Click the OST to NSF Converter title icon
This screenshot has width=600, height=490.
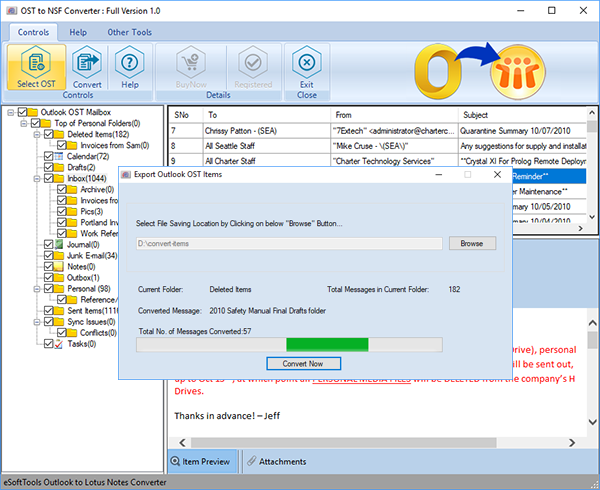coord(11,11)
